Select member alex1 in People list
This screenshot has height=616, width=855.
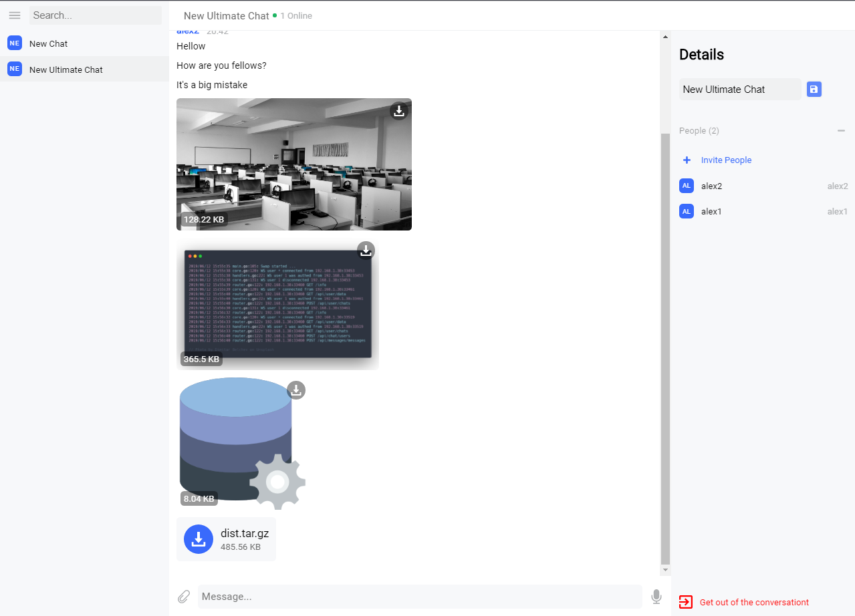763,212
